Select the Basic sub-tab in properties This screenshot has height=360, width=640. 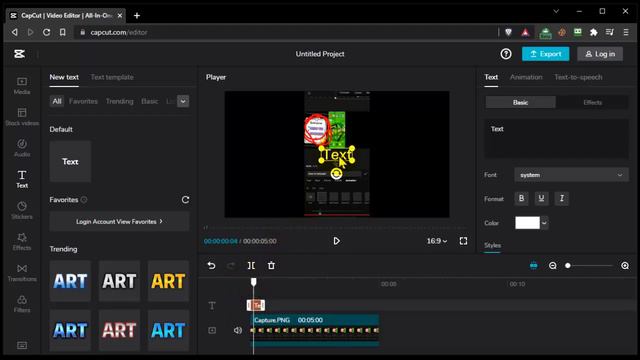coord(520,102)
